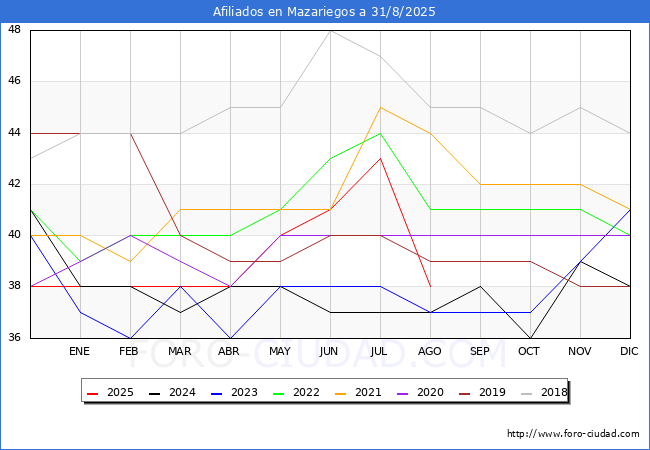The image size is (650, 450).
Task: Click the 36 y-axis tick label
Action: point(15,338)
